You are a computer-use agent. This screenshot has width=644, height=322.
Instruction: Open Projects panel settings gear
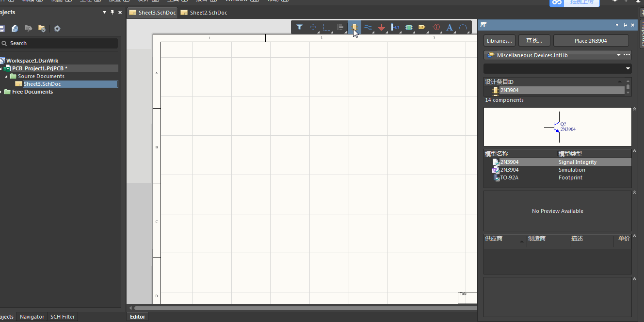click(x=57, y=29)
